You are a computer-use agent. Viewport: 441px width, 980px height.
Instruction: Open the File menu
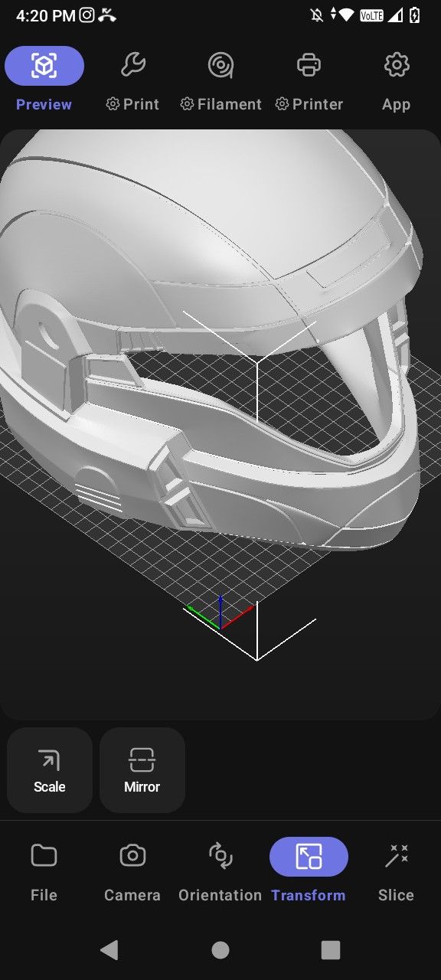[x=44, y=871]
